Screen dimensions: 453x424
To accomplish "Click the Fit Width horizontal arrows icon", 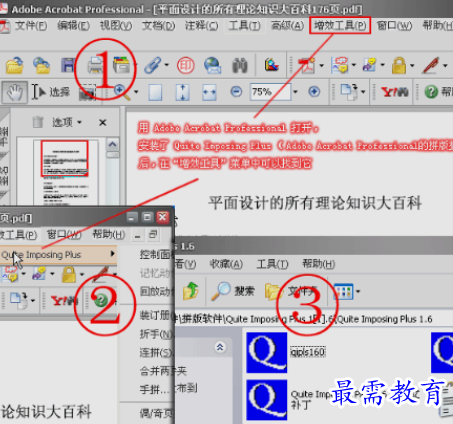I will [x=209, y=92].
